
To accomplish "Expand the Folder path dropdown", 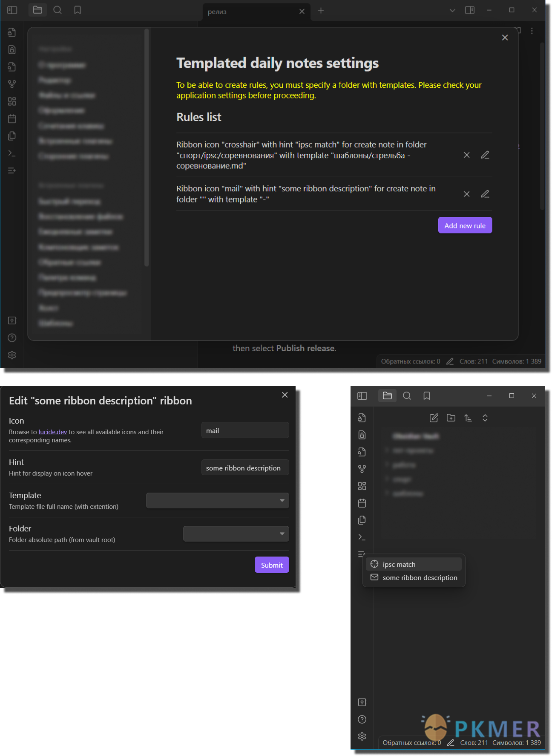I will pos(236,534).
